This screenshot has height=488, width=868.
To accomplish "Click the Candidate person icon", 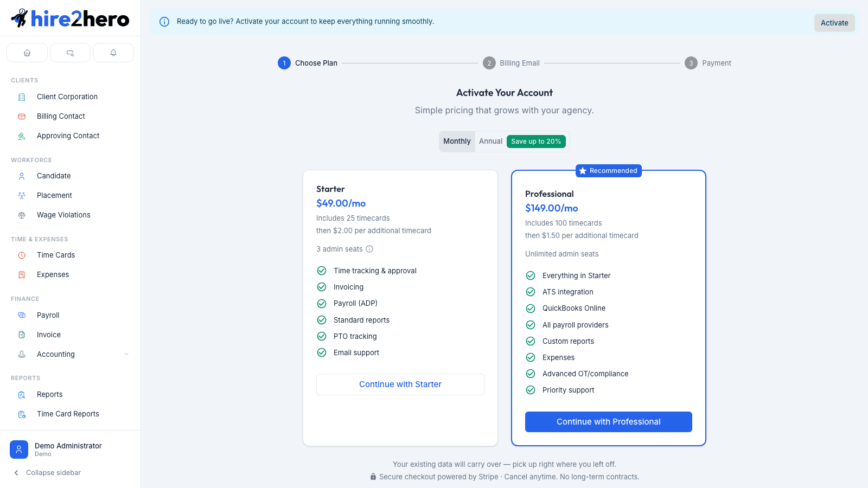I will coord(22,176).
